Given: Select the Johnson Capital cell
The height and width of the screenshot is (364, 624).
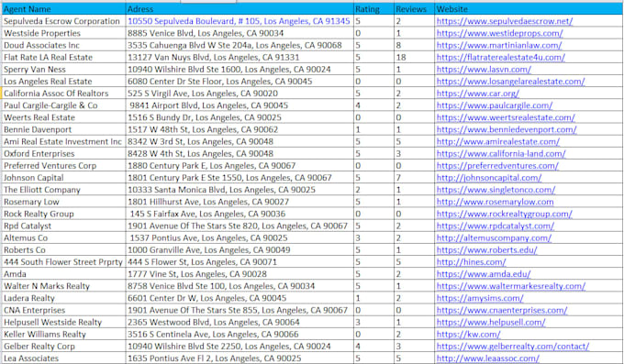Looking at the screenshot, I should [63, 178].
